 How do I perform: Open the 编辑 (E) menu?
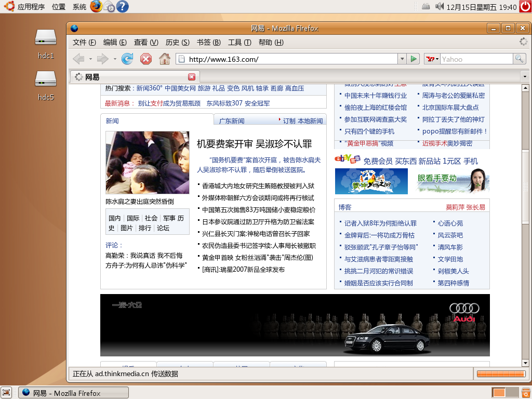coord(115,42)
